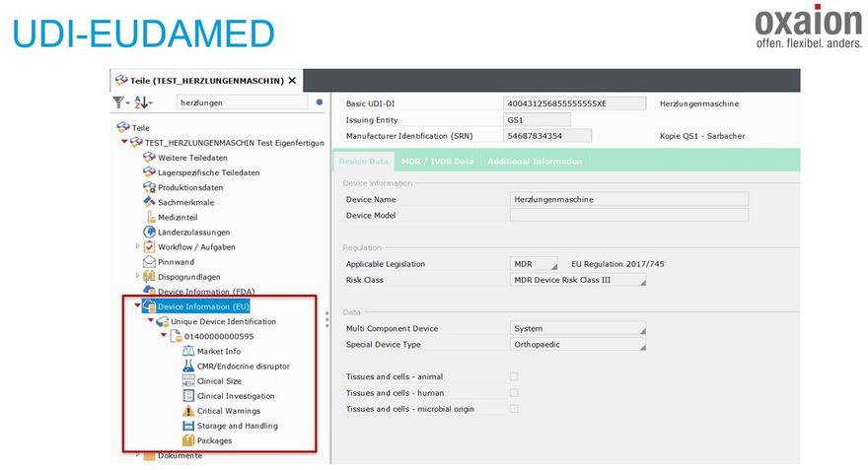The height and width of the screenshot is (470, 868).
Task: Select Device Information (FDA) tree item
Action: tap(206, 292)
